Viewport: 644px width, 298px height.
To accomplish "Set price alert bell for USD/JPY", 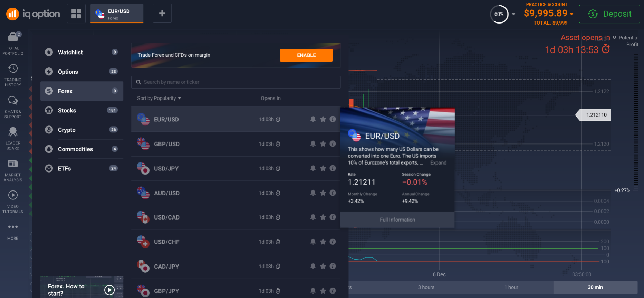I will [x=313, y=168].
